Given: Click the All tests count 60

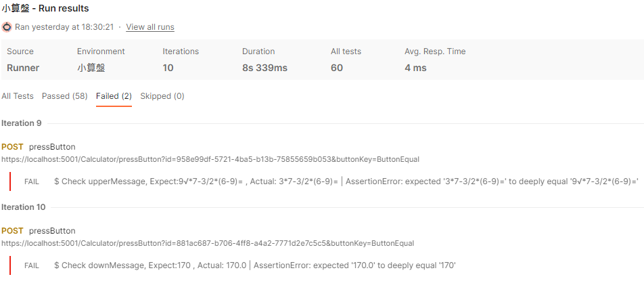Looking at the screenshot, I should click(x=337, y=68).
